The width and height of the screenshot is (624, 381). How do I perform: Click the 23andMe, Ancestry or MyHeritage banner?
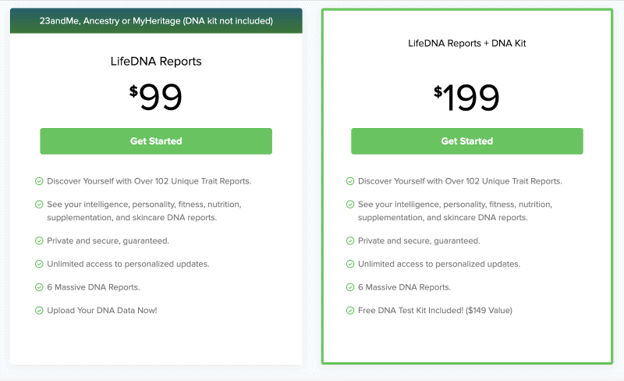156,21
